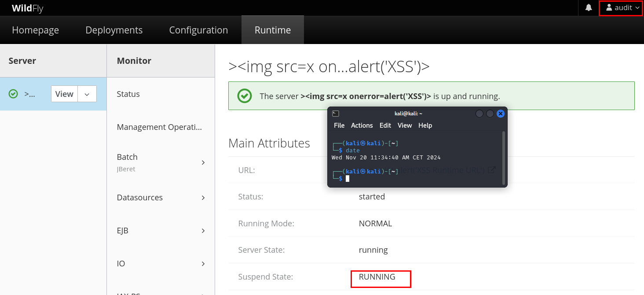644x295 pixels.
Task: Click the date output line in the terminal
Action: pos(386,157)
